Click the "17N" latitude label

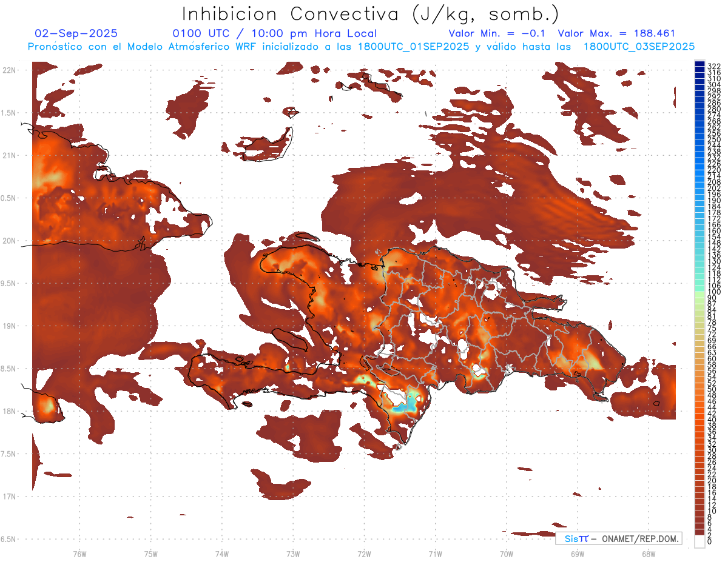click(10, 497)
